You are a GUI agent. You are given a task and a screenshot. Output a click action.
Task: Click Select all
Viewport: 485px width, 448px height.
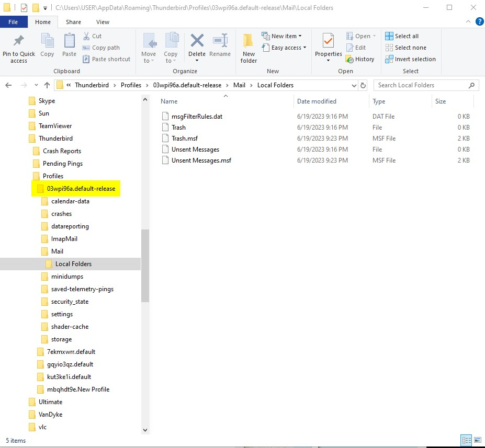coord(402,36)
